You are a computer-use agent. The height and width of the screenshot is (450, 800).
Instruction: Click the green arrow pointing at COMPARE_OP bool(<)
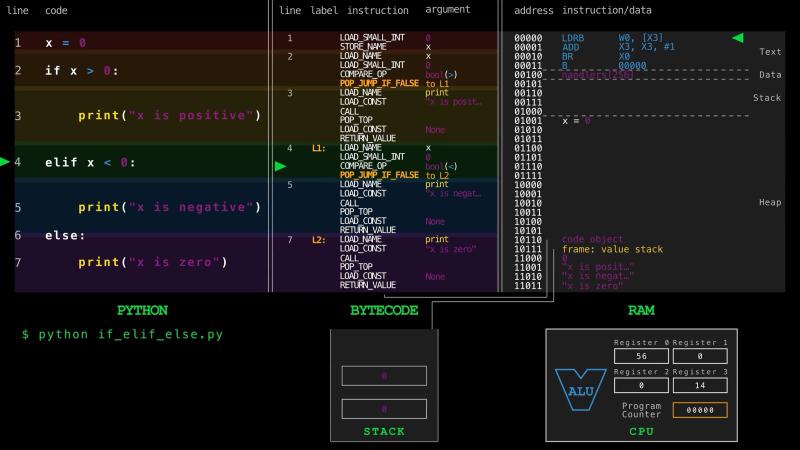[x=280, y=166]
